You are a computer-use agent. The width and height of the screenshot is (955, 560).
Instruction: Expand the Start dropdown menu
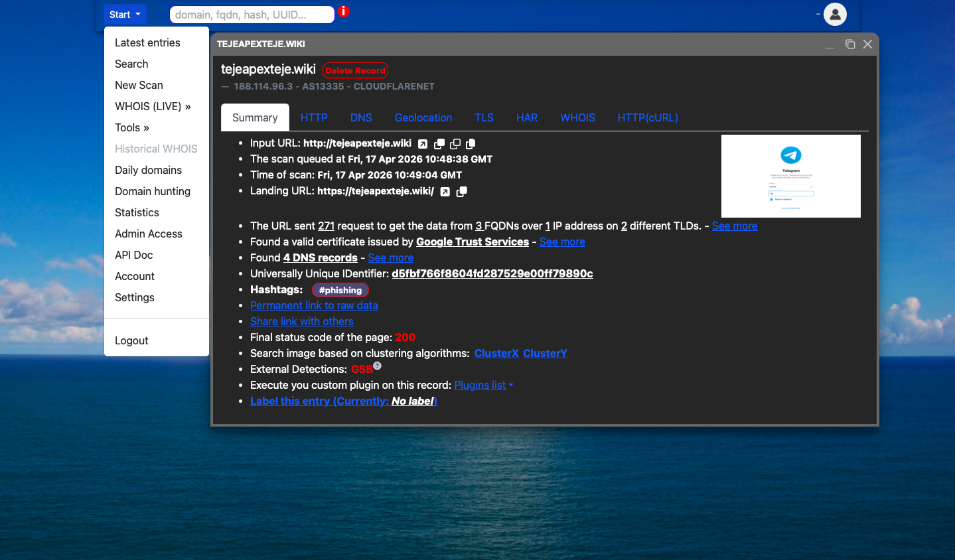click(125, 15)
